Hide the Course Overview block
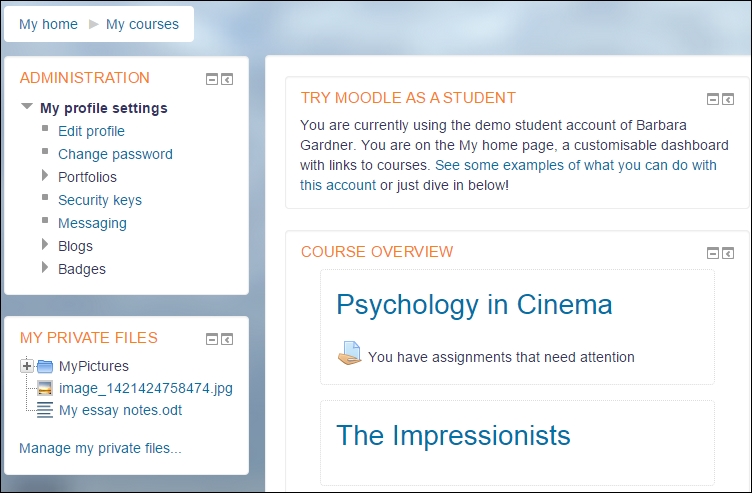This screenshot has width=752, height=493. click(713, 253)
